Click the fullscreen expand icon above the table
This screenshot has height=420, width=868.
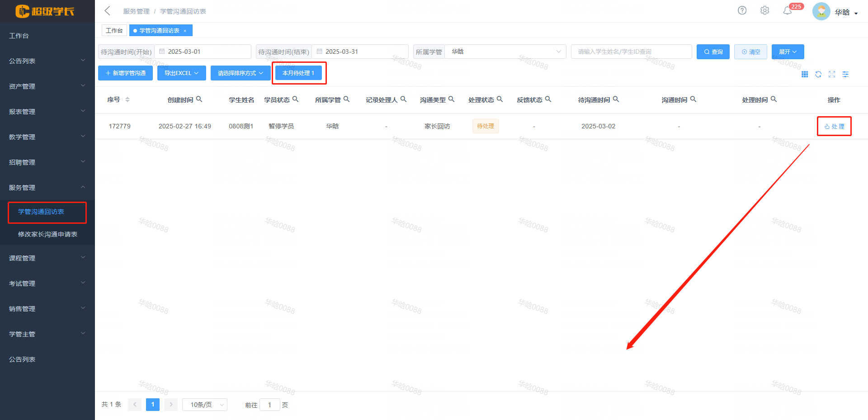click(x=832, y=74)
